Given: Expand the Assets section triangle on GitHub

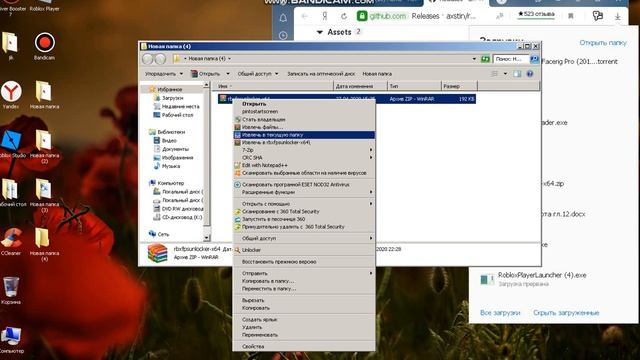Looking at the screenshot, I should click(320, 32).
